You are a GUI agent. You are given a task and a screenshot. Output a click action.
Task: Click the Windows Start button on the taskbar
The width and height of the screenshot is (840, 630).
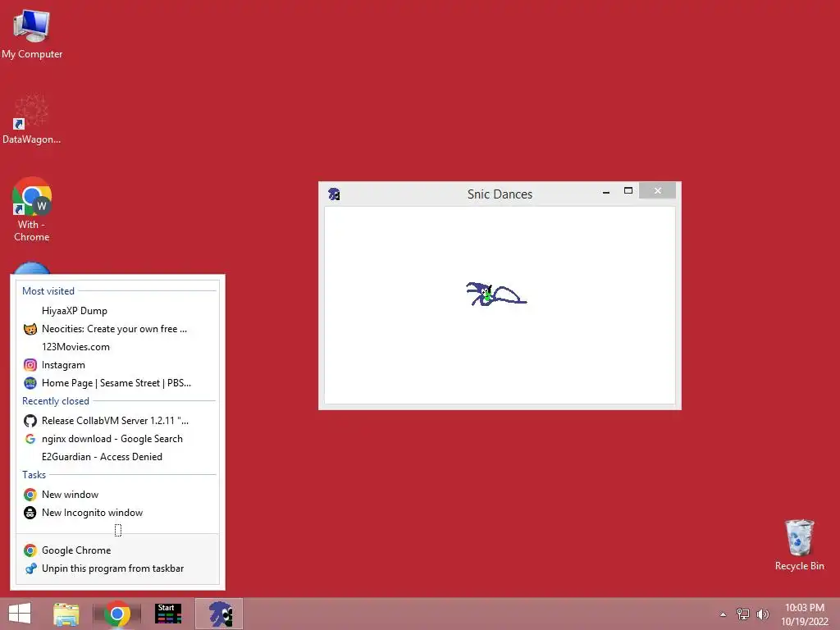click(20, 614)
